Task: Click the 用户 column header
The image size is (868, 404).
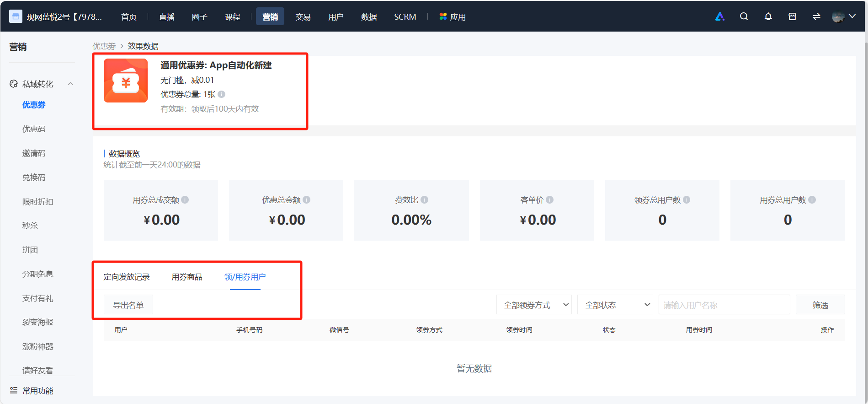Action: click(121, 330)
